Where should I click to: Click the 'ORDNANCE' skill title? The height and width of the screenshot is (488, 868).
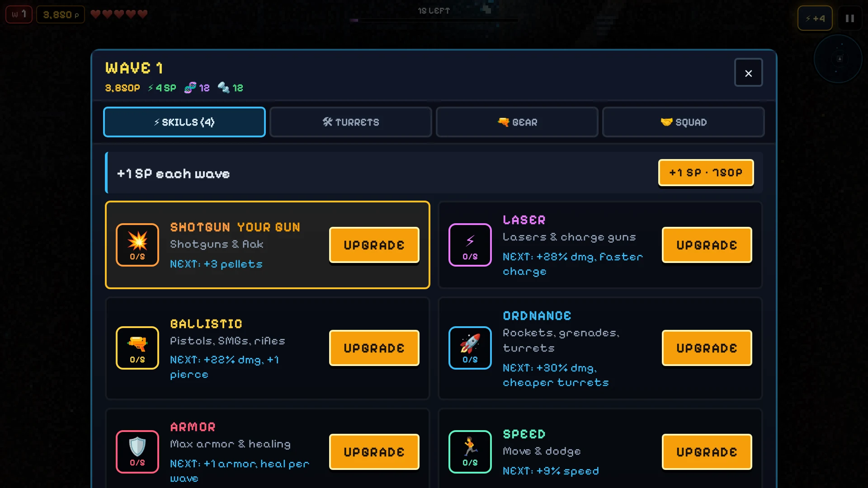[537, 316]
